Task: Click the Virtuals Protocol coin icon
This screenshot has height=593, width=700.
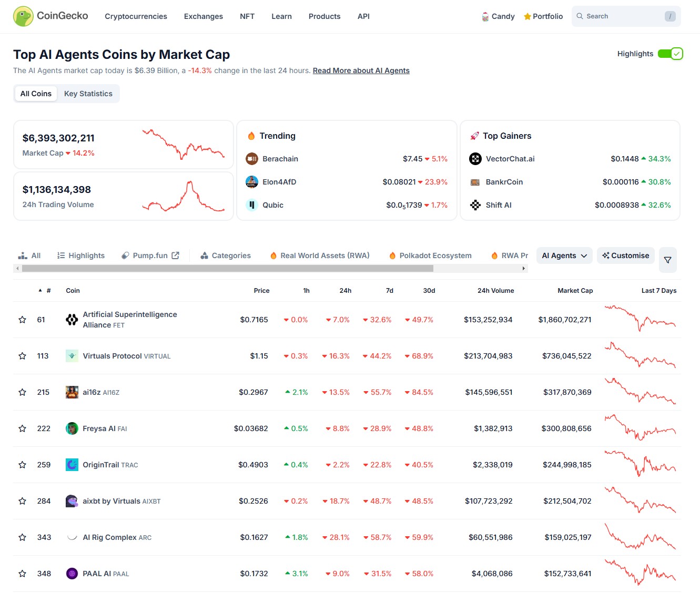Action: coord(72,356)
